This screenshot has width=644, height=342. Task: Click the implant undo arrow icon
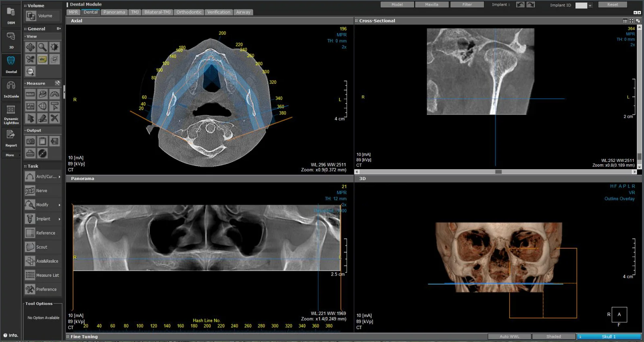click(520, 5)
